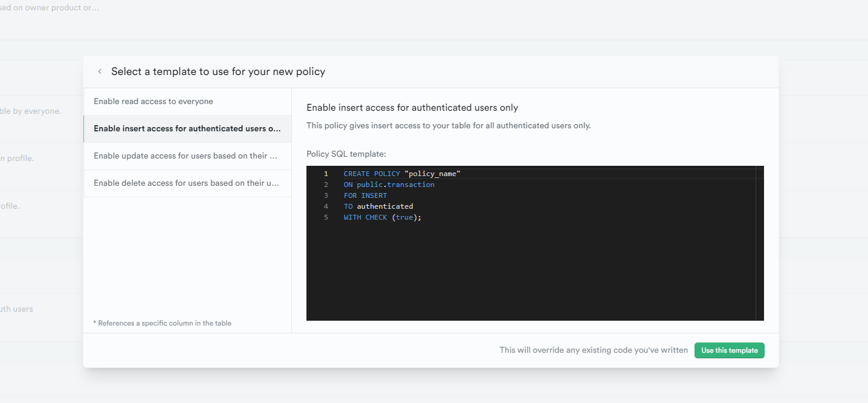The width and height of the screenshot is (868, 403).
Task: Click the vertical scrollbar strip of the SQL editor
Action: pos(760,242)
